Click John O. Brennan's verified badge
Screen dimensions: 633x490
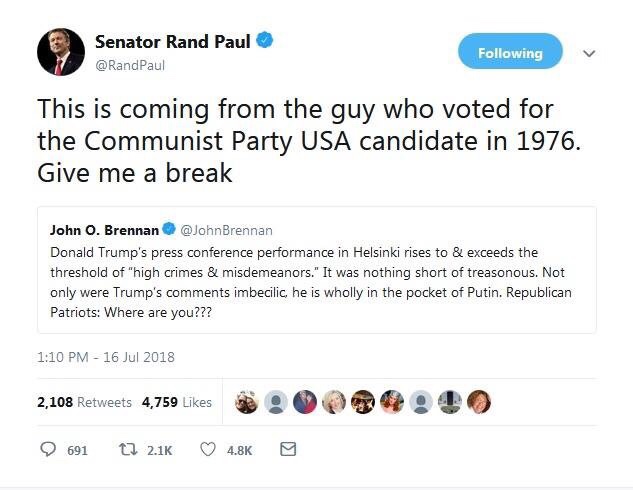click(x=167, y=231)
